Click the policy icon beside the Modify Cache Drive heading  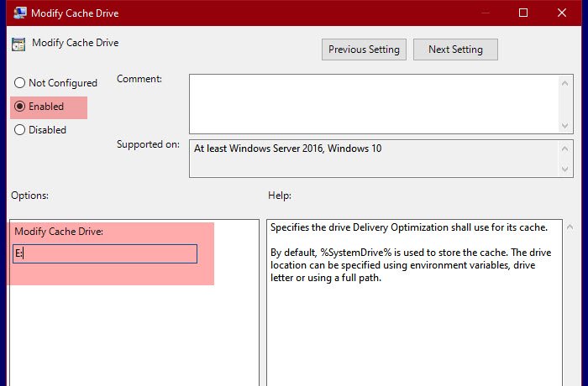point(18,44)
